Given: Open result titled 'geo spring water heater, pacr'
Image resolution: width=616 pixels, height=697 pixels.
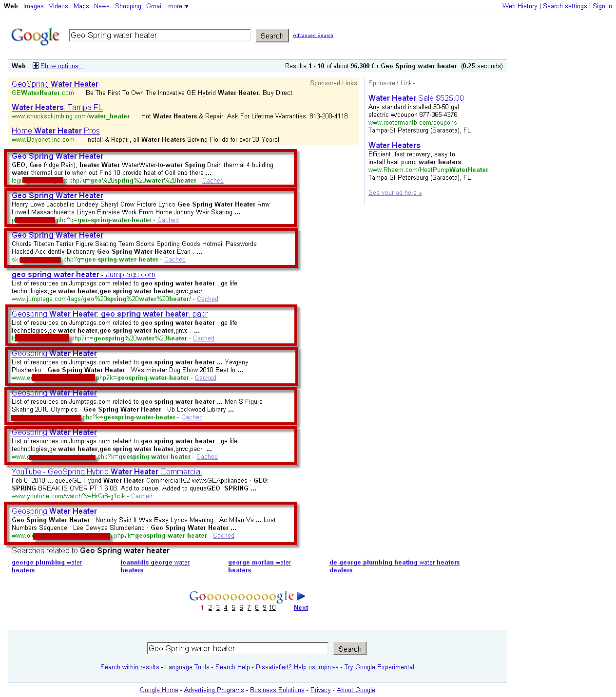Looking at the screenshot, I should tap(110, 314).
